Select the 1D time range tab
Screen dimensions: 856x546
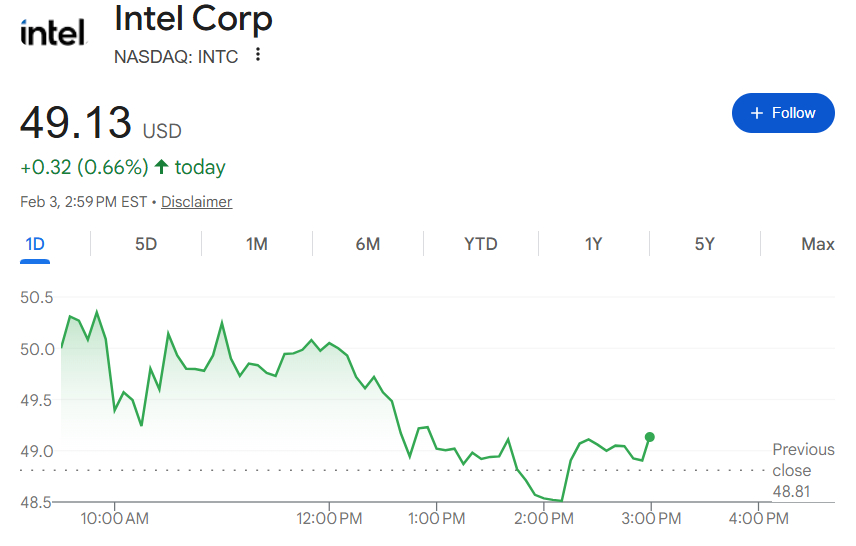point(34,244)
